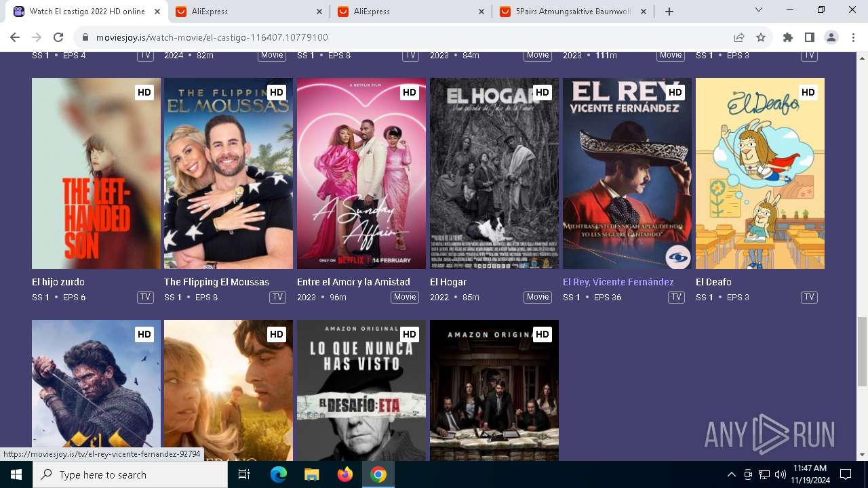Open Lo Que Nunca Has Visto poster
This screenshot has height=488, width=868.
[x=361, y=390]
